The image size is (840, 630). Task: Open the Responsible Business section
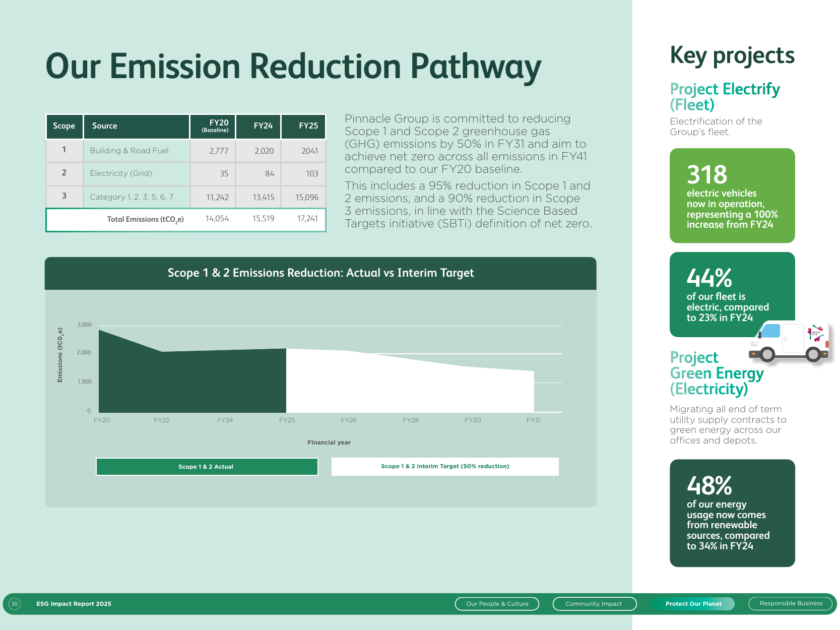tap(791, 604)
